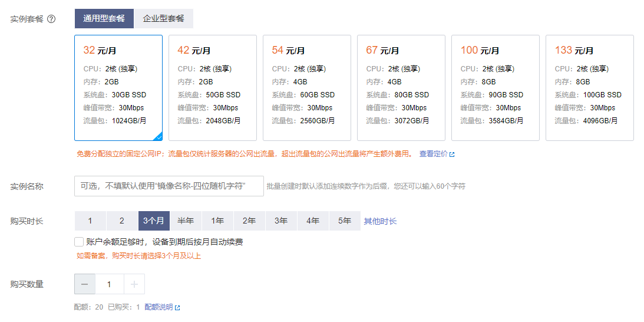The width and height of the screenshot is (644, 322).
Task: Choose 1 month purchase duration
Action: (90, 221)
